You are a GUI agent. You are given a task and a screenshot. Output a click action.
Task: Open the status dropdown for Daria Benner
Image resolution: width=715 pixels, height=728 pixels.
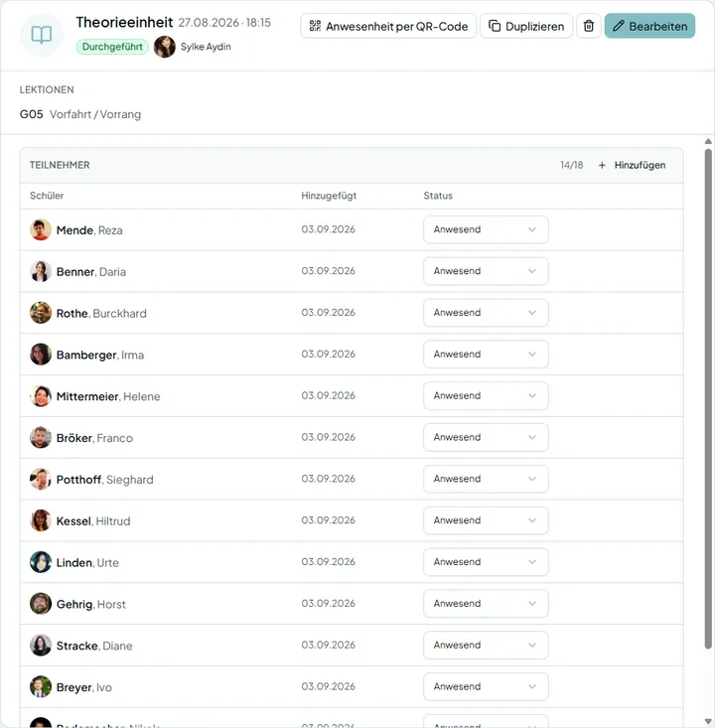(x=486, y=271)
